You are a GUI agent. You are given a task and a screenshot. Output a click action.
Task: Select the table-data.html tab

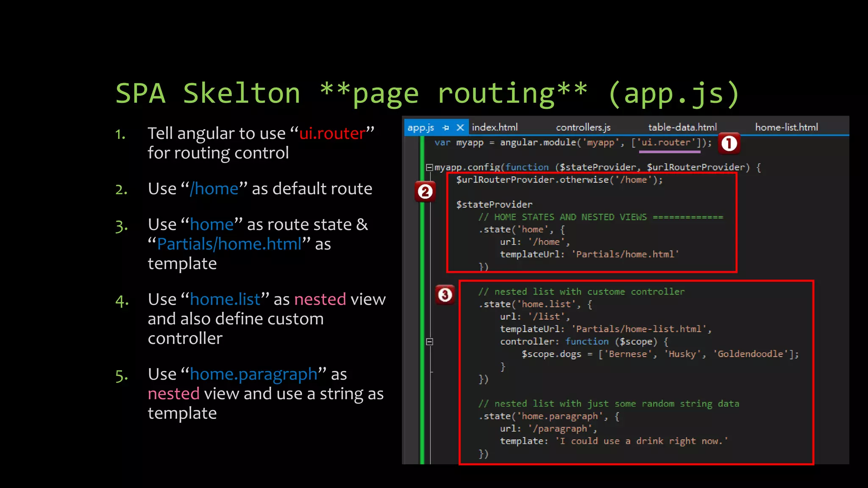(682, 128)
